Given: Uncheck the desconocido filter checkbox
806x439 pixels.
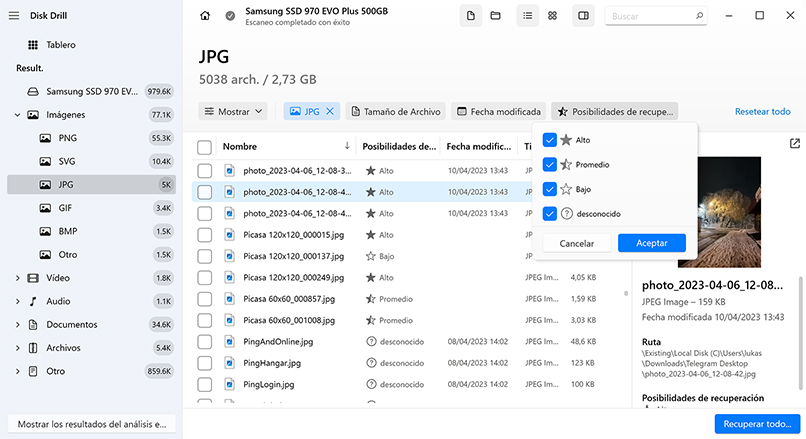Looking at the screenshot, I should click(x=549, y=213).
